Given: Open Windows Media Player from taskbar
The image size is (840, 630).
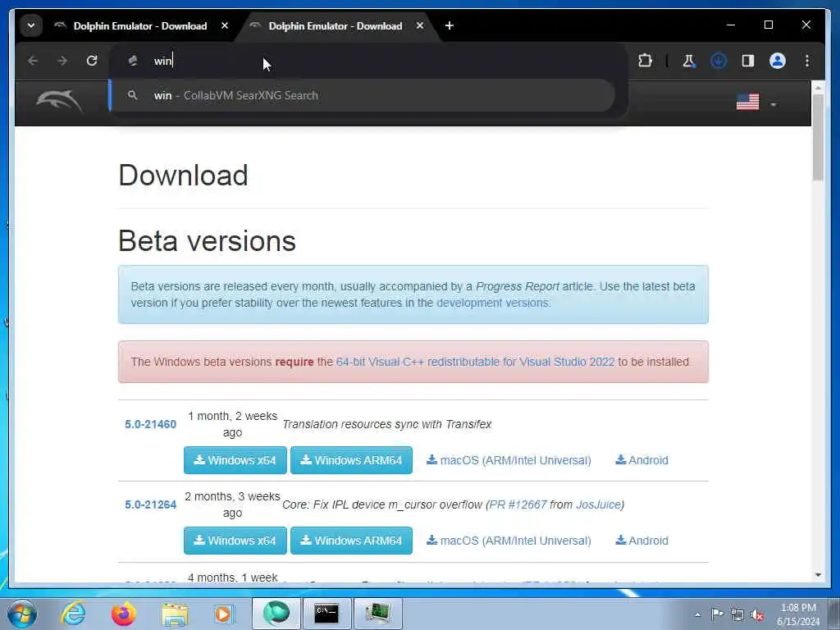Looking at the screenshot, I should point(224,614).
